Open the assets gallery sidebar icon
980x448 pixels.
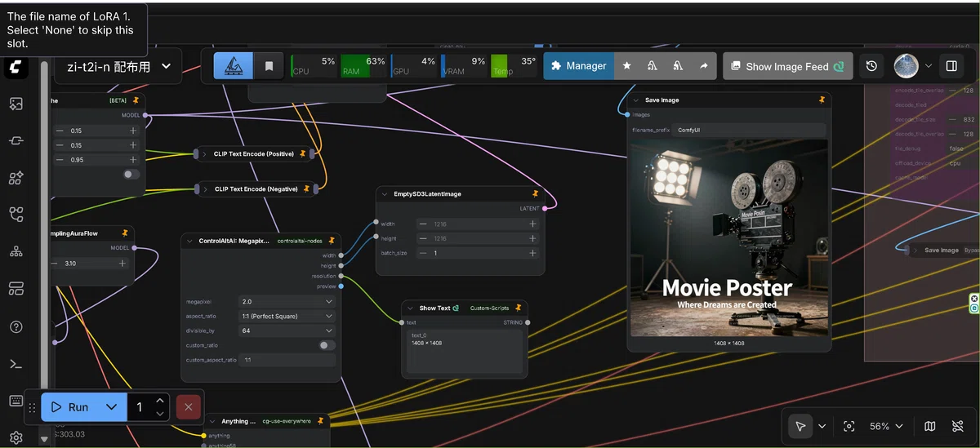(x=16, y=104)
